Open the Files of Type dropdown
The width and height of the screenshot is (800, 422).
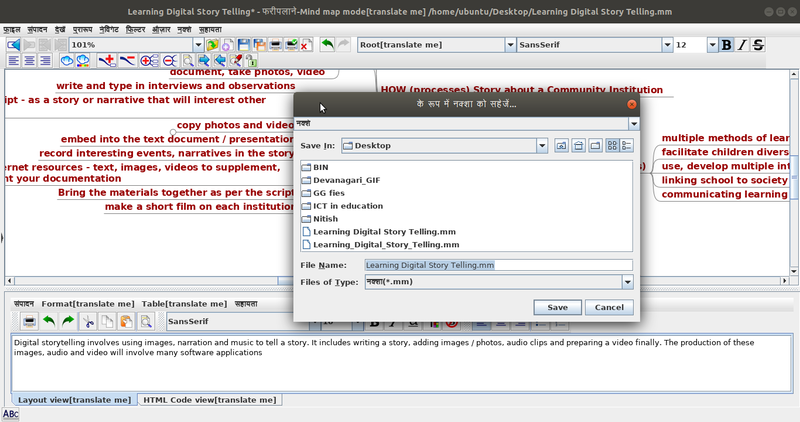628,282
